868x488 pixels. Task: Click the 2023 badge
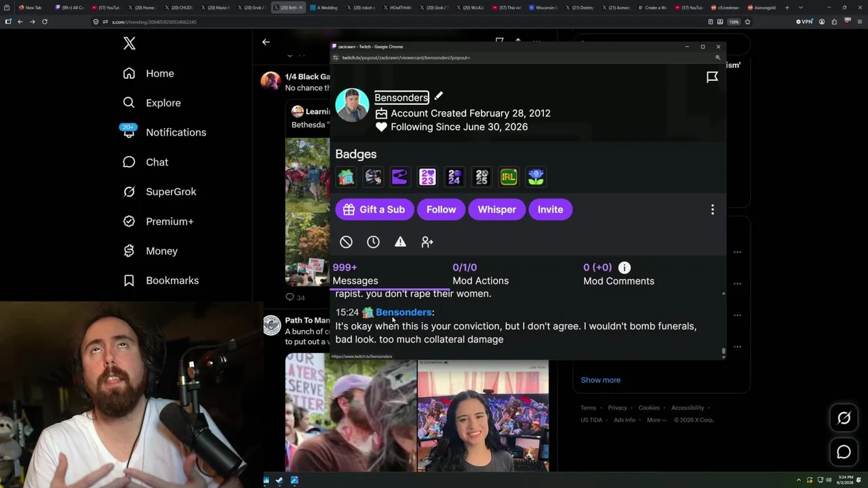coord(427,177)
